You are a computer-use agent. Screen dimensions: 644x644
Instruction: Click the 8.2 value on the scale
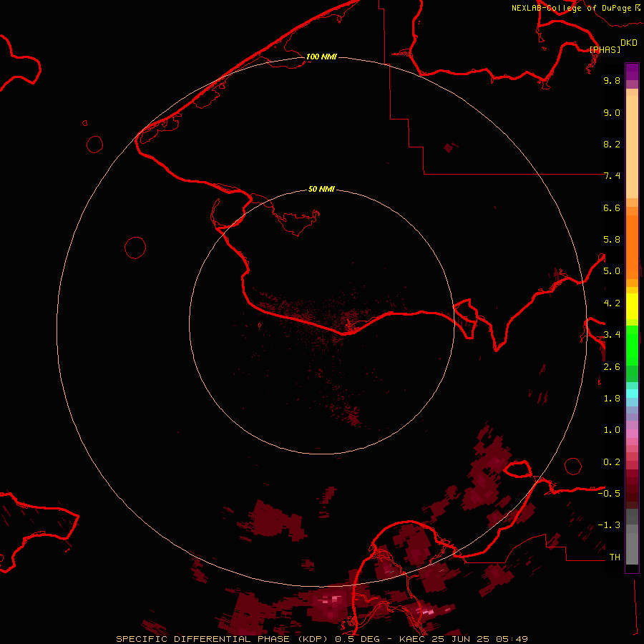click(612, 144)
